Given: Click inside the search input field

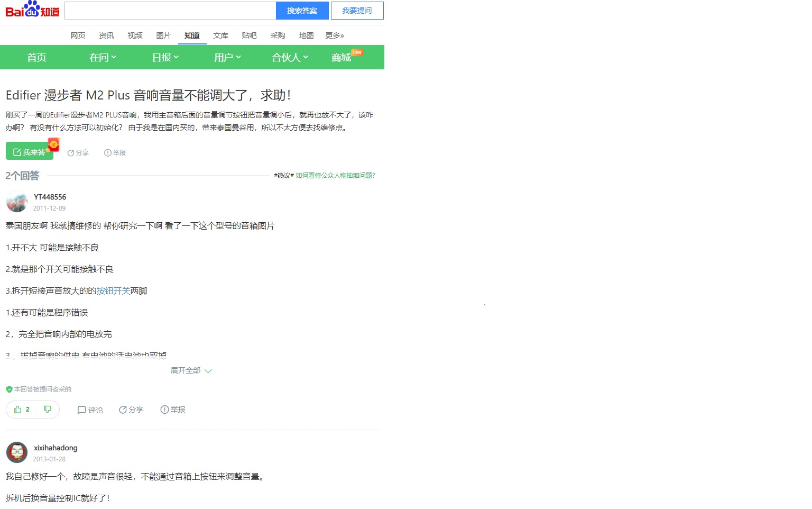Looking at the screenshot, I should click(x=169, y=10).
